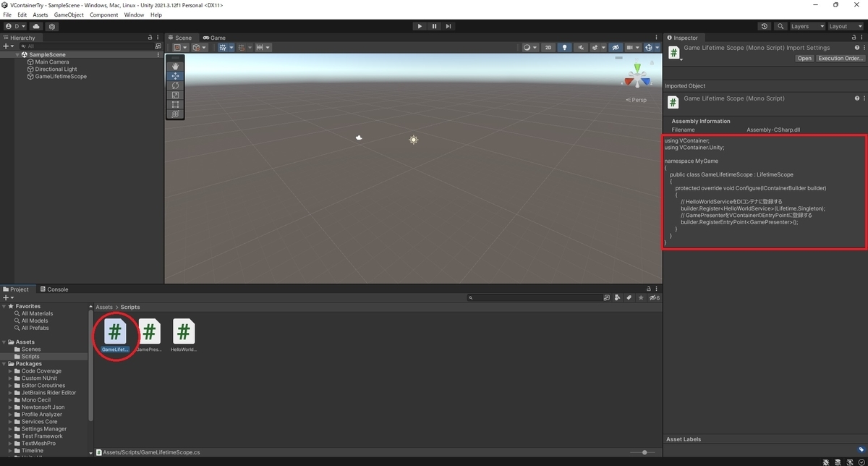Screen dimensions: 868x466
Task: Open the Gizmos dropdown arrow
Action: (x=657, y=48)
